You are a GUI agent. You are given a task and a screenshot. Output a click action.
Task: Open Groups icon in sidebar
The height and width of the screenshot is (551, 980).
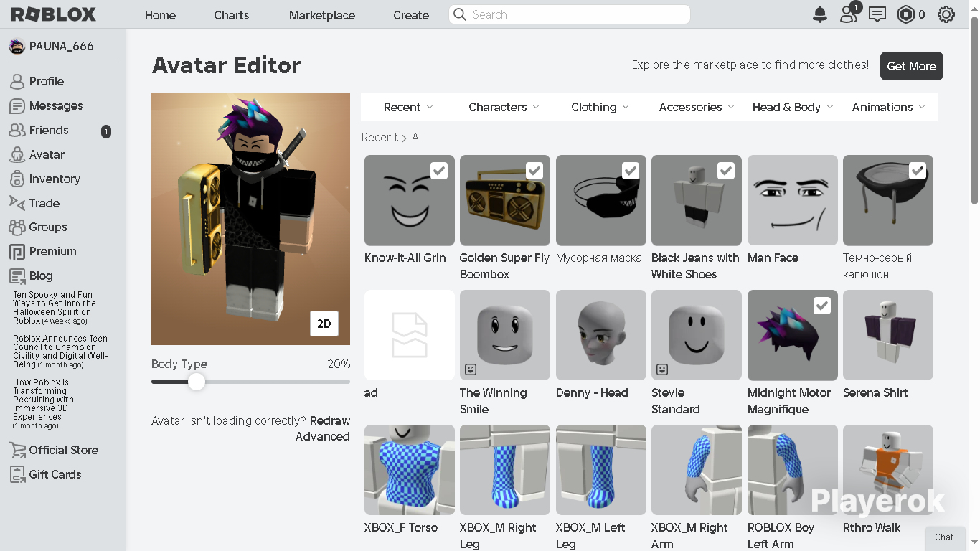coord(17,227)
